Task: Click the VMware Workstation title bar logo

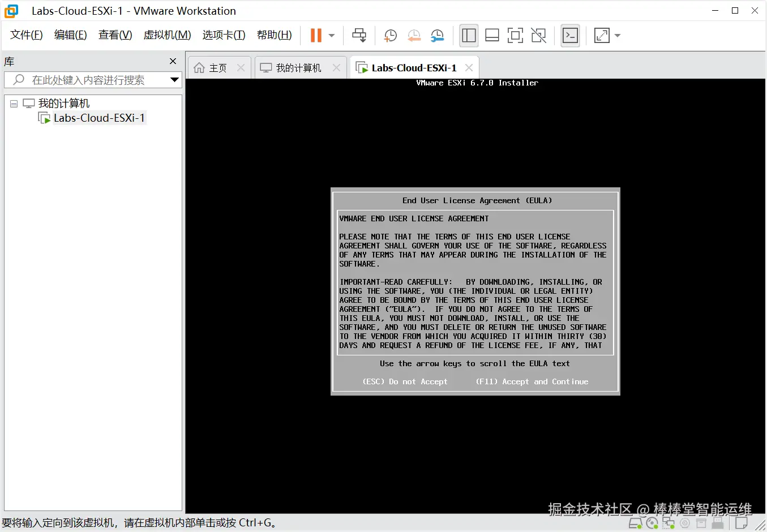Action: (11, 11)
